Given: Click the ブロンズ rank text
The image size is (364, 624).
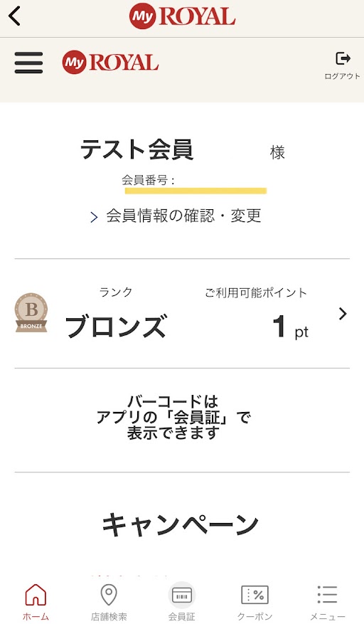Looking at the screenshot, I should pyautogui.click(x=116, y=327).
